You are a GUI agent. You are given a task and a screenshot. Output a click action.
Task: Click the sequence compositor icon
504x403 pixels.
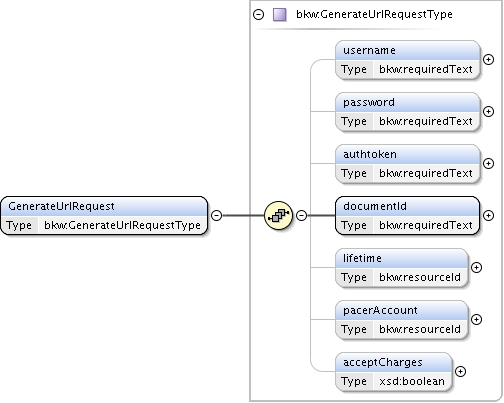(278, 215)
